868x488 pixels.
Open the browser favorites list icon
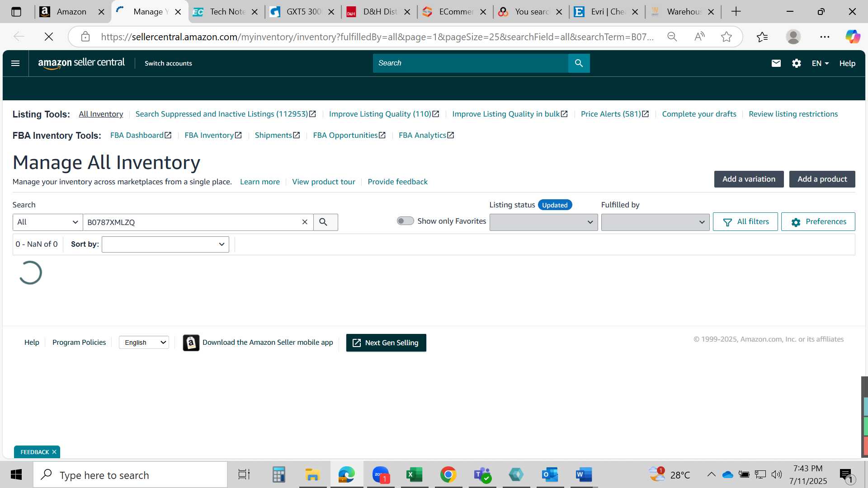pyautogui.click(x=762, y=37)
